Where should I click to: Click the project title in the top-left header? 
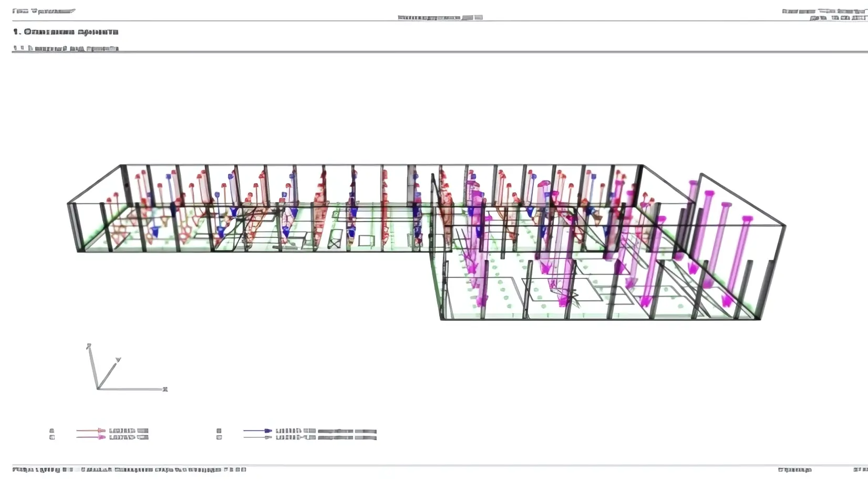44,11
